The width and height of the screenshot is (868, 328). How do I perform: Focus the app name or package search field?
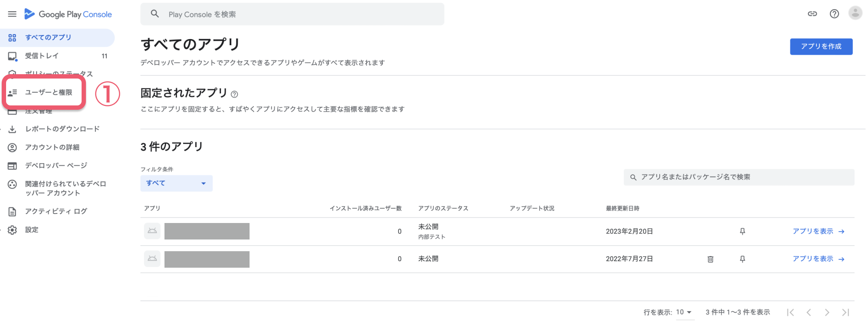739,177
